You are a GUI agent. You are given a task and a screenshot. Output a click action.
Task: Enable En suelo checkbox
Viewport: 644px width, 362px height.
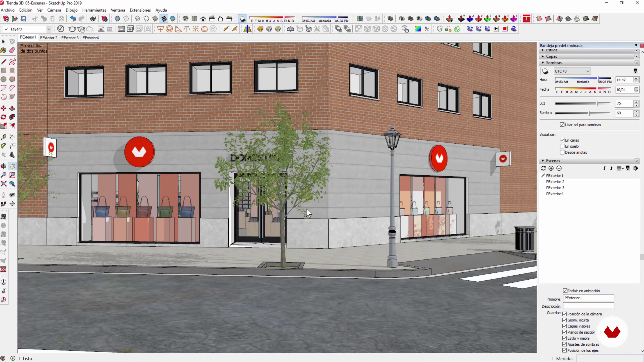coord(562,146)
